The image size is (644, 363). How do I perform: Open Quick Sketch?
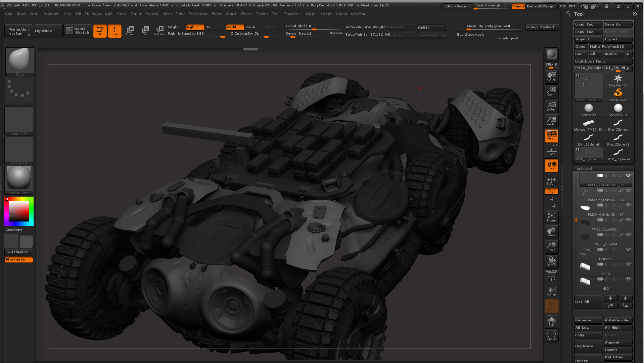click(78, 31)
